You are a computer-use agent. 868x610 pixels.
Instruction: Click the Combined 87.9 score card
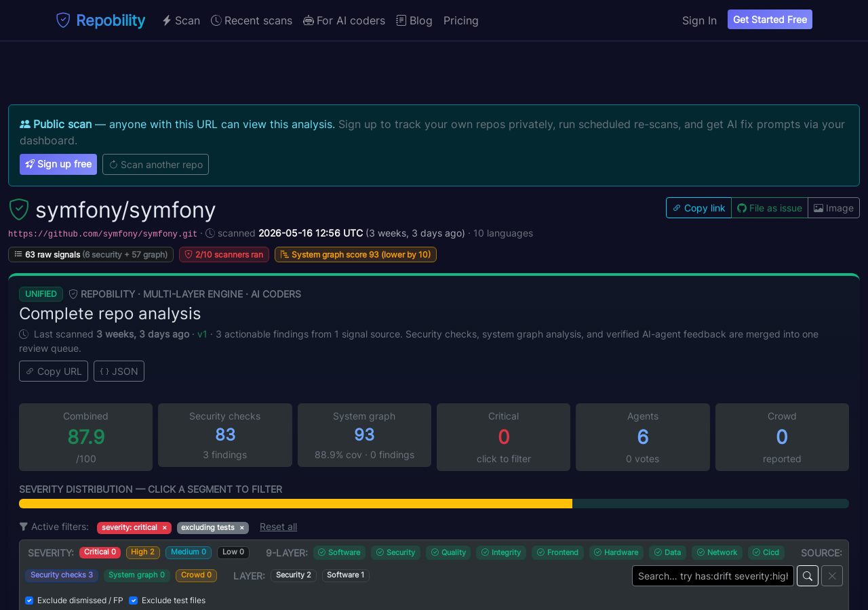tap(85, 437)
